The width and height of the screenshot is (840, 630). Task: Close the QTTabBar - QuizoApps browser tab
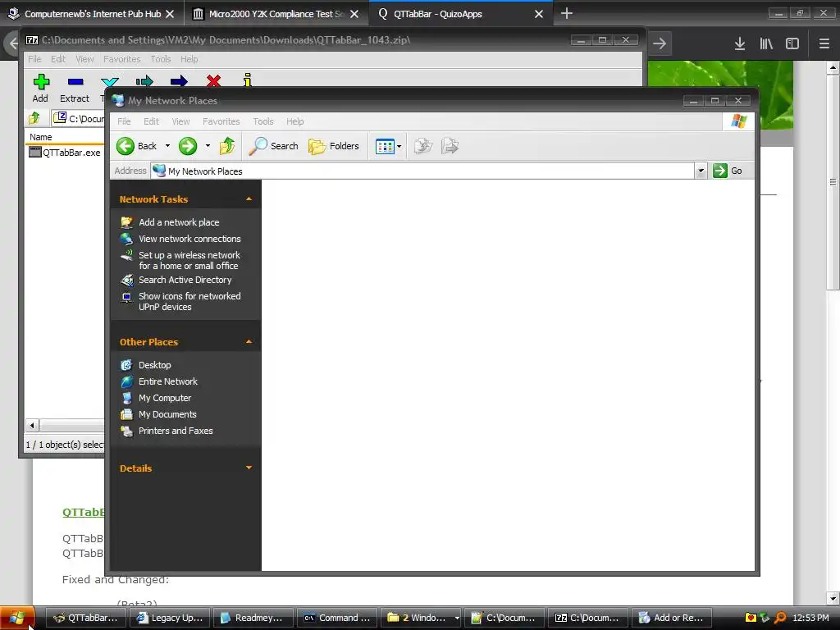point(539,14)
